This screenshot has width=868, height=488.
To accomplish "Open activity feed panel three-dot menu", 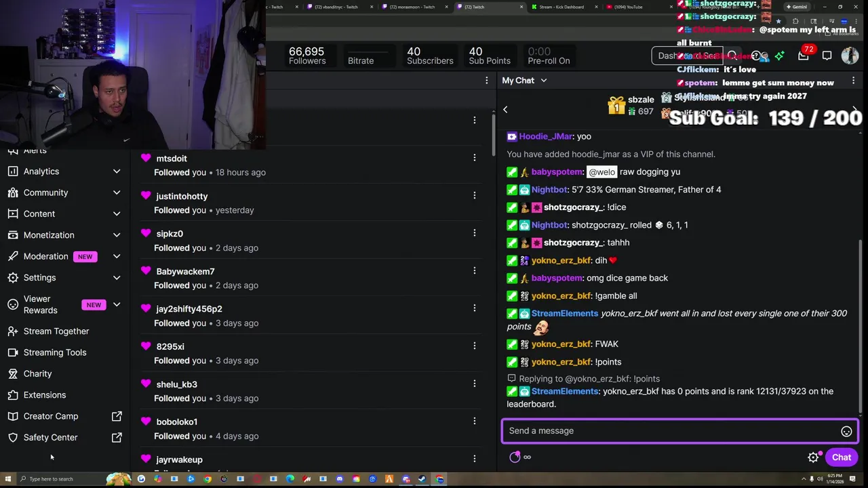I will (x=486, y=81).
